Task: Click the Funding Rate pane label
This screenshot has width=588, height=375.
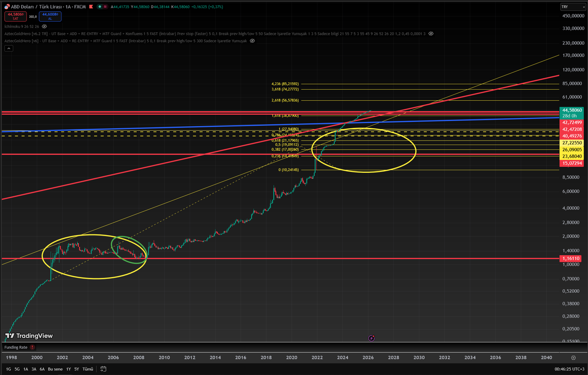Action: pyautogui.click(x=16, y=347)
